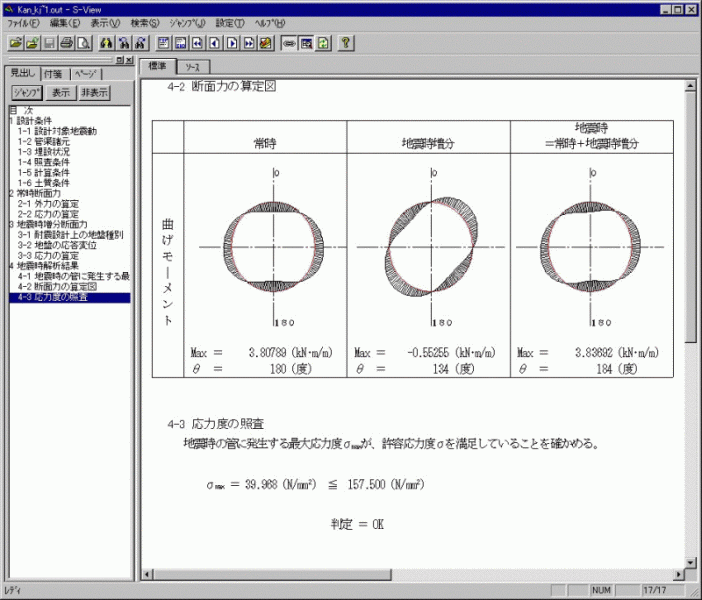
Task: Click the printer icon
Action: pos(66,43)
